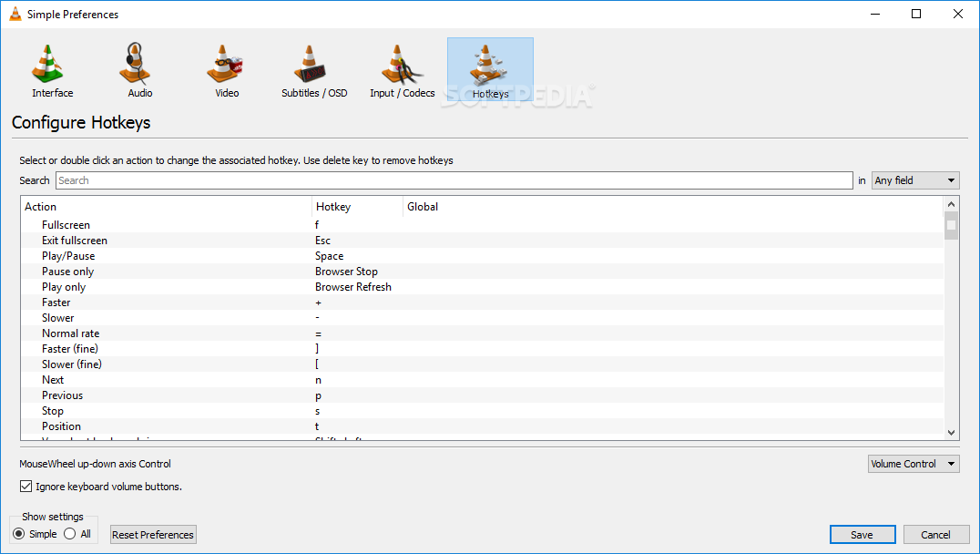Click the hotkey list scrollbar thumb
The height and width of the screenshot is (554, 980).
coord(951,226)
